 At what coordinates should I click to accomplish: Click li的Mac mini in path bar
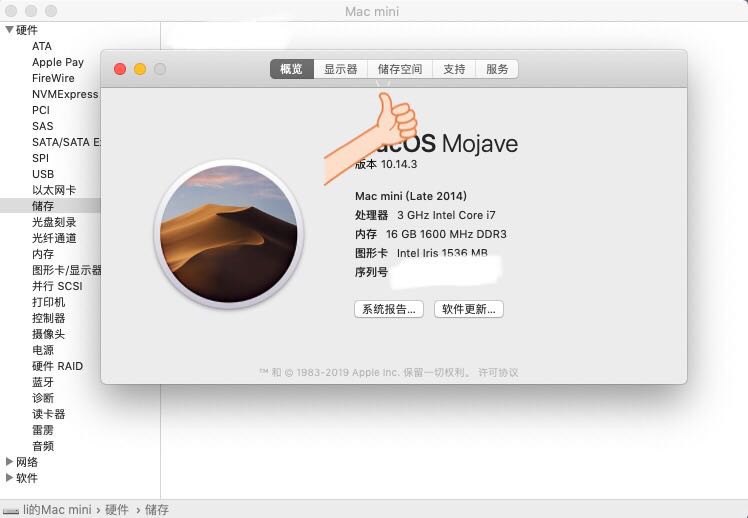tap(57, 510)
